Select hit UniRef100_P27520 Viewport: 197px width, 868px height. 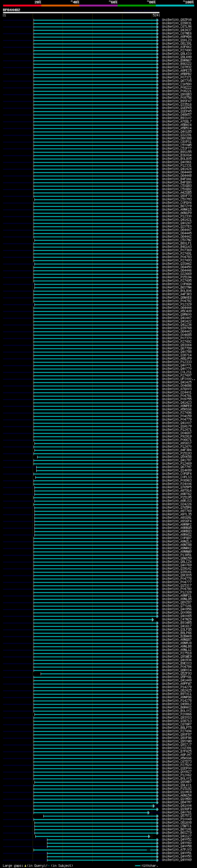click(177, 765)
